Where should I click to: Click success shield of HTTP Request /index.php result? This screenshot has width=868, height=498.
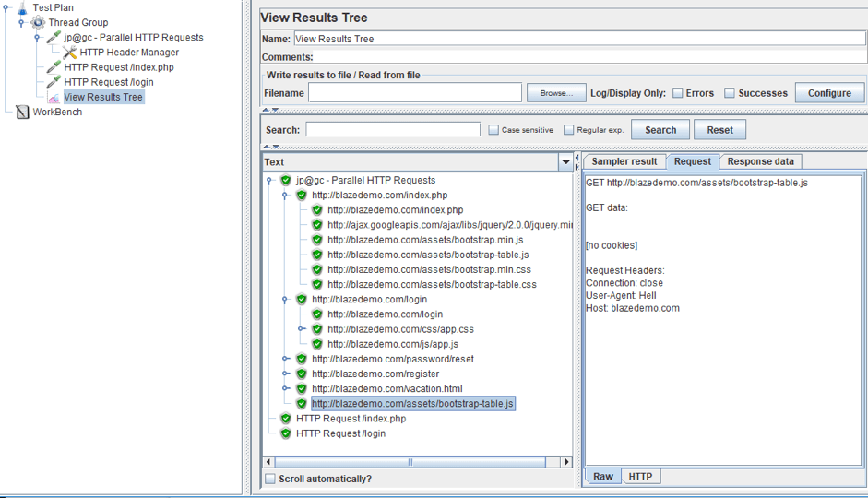[286, 419]
